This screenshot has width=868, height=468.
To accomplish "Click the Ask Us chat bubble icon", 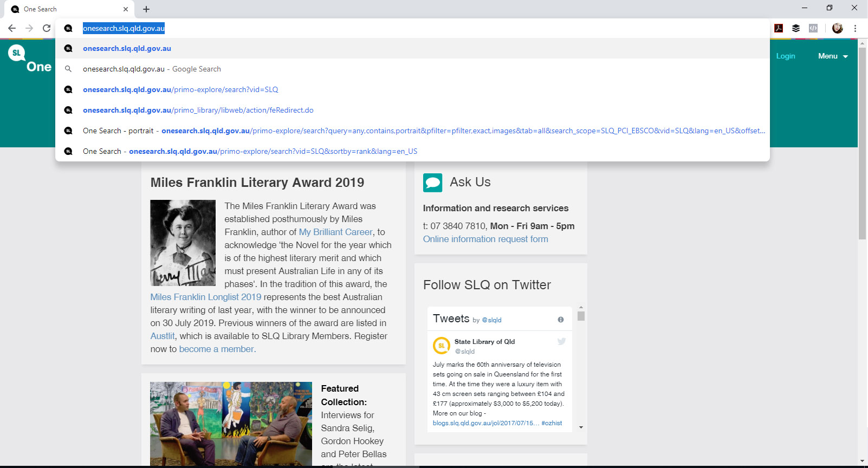I will (x=433, y=183).
